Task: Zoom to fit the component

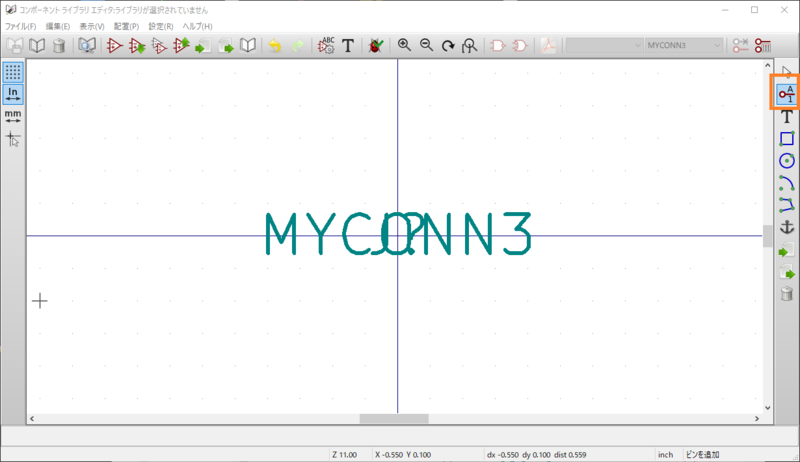Action: pos(469,46)
